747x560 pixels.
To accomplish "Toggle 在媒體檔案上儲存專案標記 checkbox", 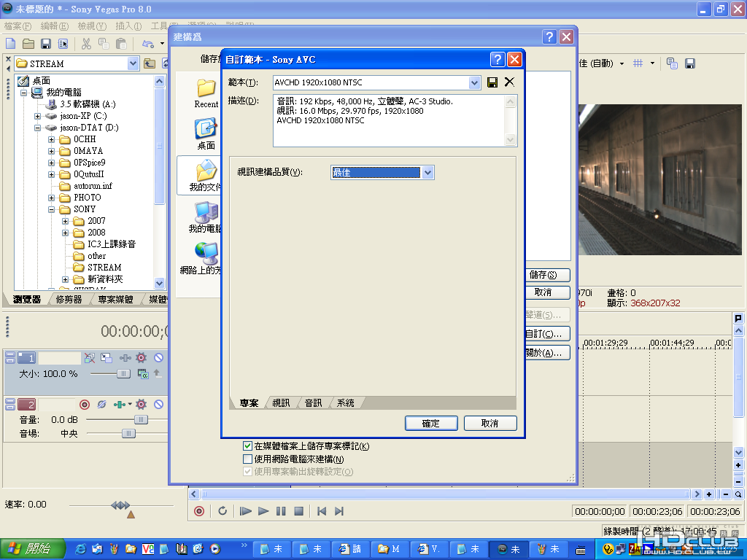I will (247, 446).
